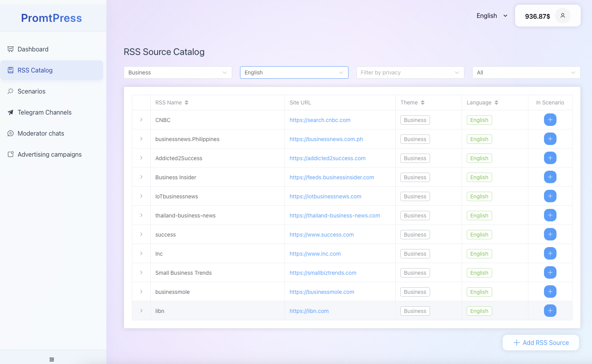
Task: Change interface language English selector
Action: (492, 16)
